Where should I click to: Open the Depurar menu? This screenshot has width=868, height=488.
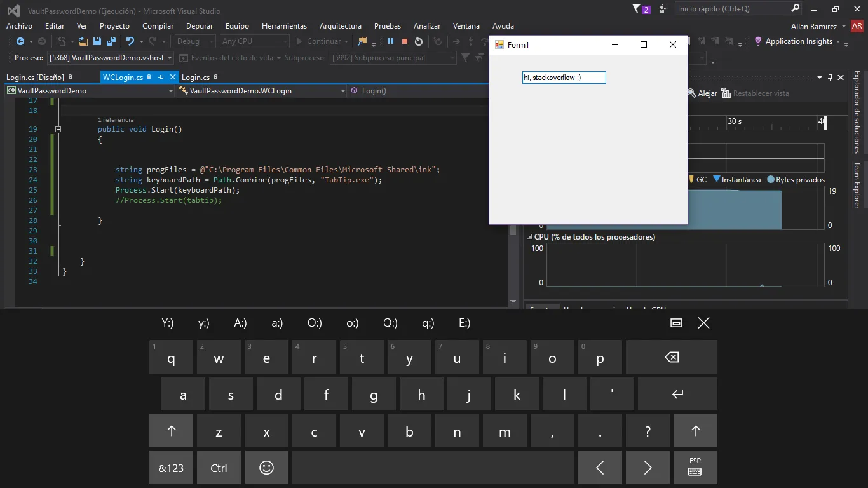pyautogui.click(x=200, y=26)
